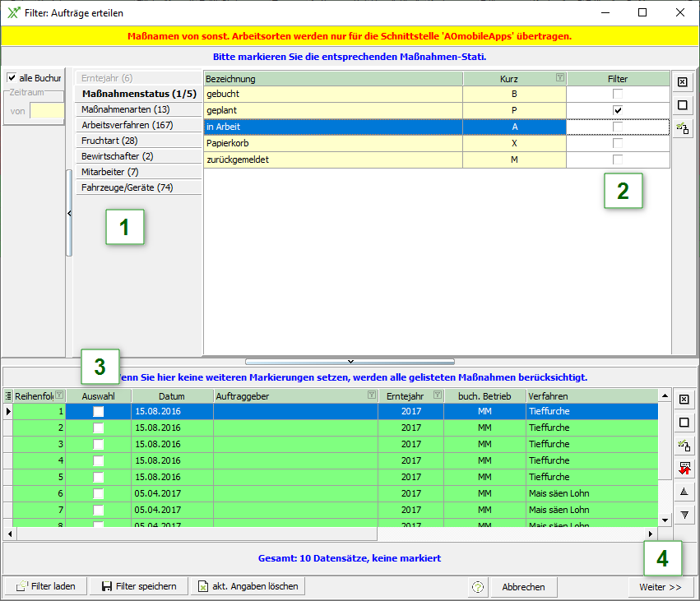Click the 'von' date input field

coord(46,111)
